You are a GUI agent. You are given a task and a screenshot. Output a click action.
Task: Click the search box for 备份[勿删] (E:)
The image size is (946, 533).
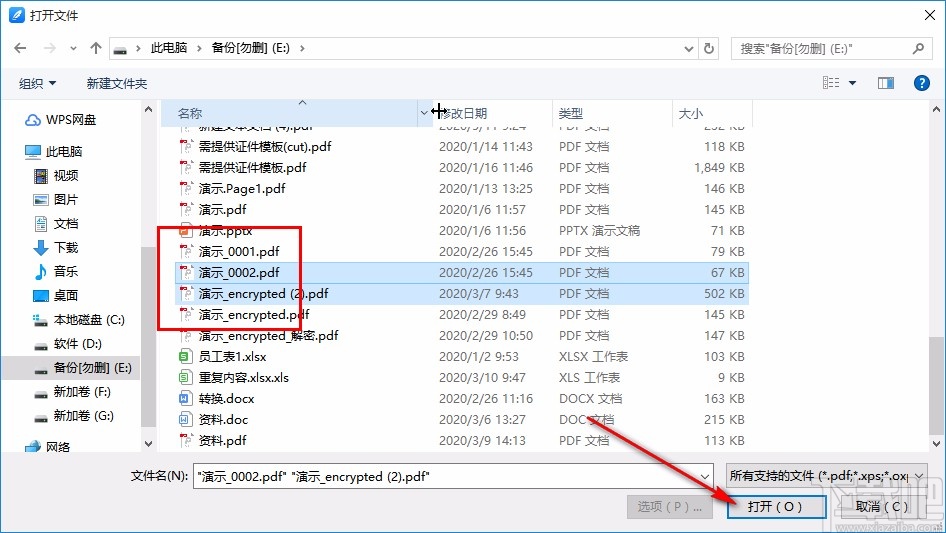[x=830, y=48]
